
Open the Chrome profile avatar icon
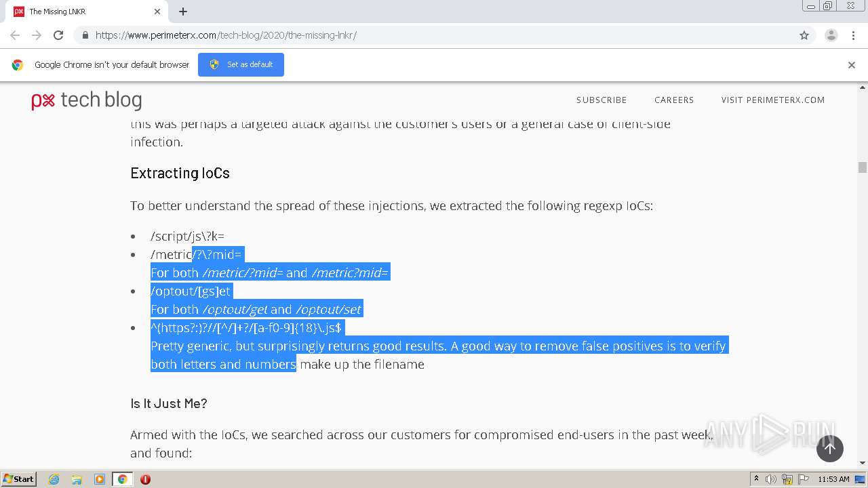[831, 35]
